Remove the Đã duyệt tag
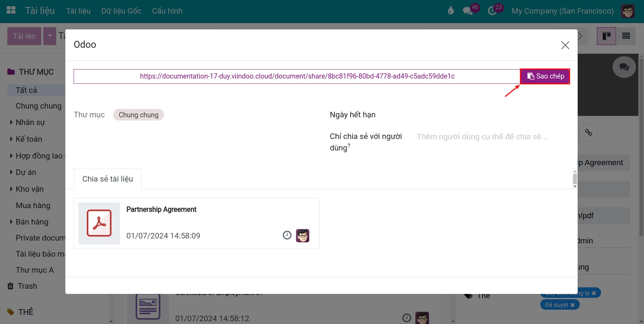 [x=572, y=305]
